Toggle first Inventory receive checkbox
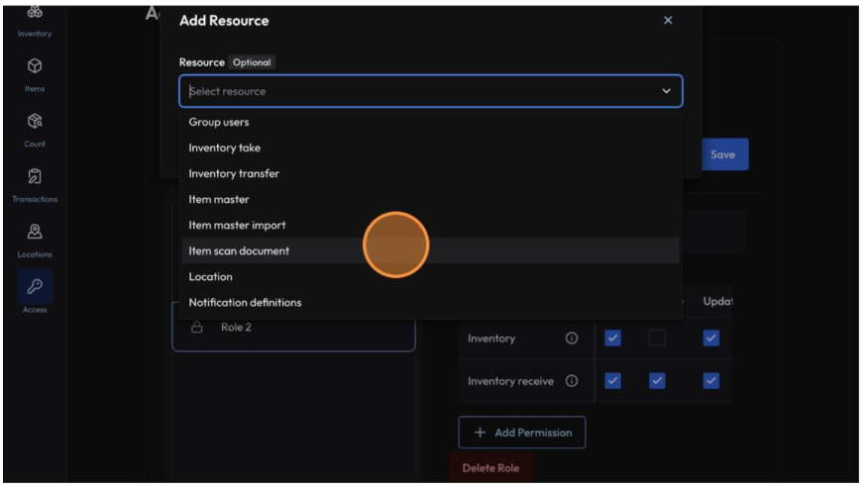The image size is (868, 488). pos(612,381)
